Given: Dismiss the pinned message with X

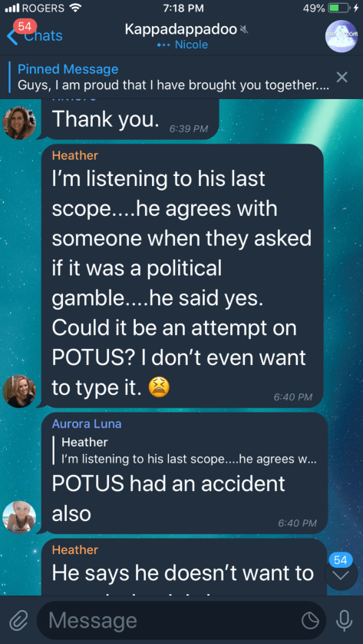Looking at the screenshot, I should coord(342,77).
